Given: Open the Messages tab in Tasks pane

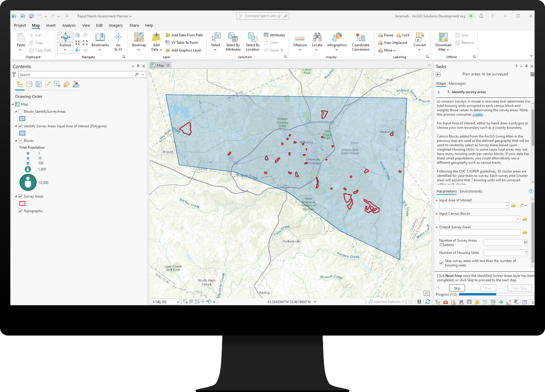Looking at the screenshot, I should click(x=457, y=83).
